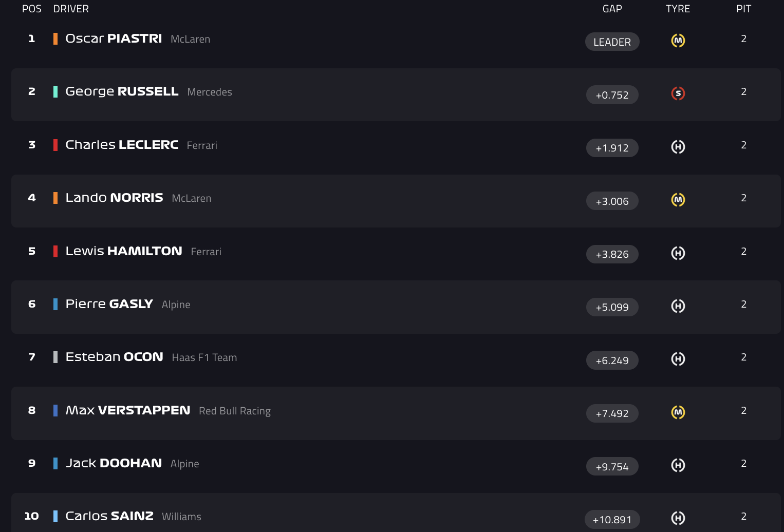The height and width of the screenshot is (532, 784).
Task: Click the GAP column header
Action: click(612, 9)
